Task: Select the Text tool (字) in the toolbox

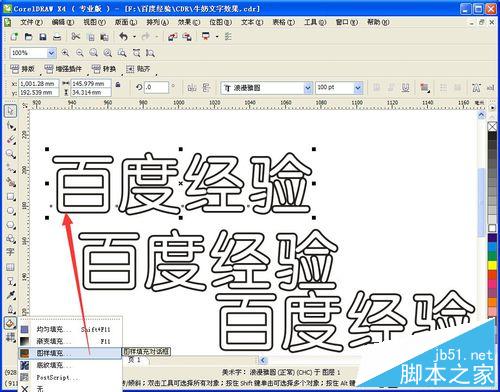Action: [11, 252]
